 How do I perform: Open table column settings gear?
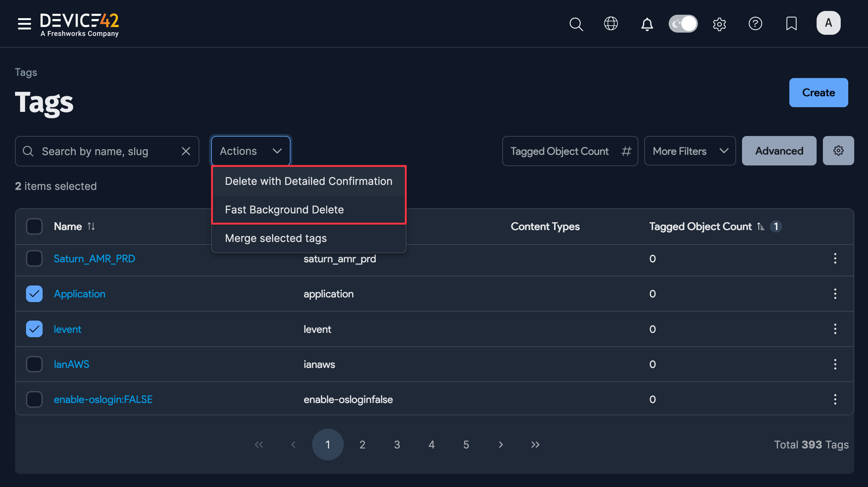pos(838,151)
